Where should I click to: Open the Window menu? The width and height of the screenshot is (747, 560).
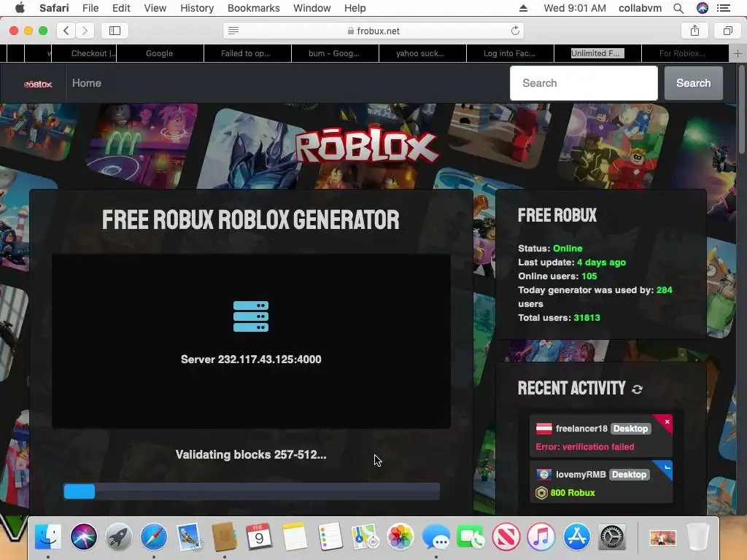311,8
